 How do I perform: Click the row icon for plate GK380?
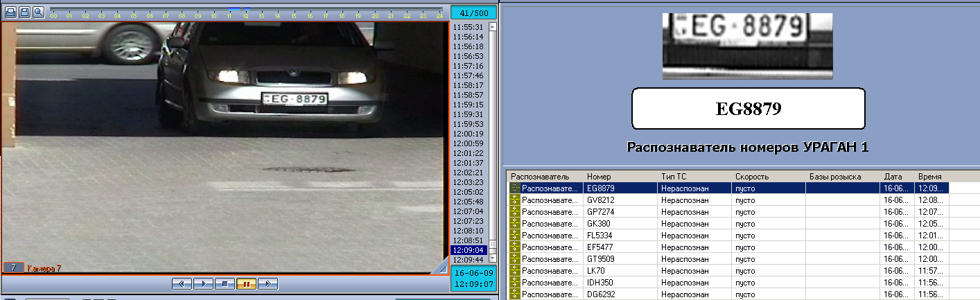515,224
